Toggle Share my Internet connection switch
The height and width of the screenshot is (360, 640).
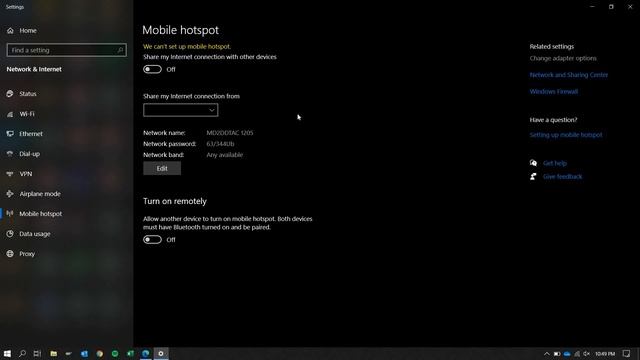(x=152, y=69)
